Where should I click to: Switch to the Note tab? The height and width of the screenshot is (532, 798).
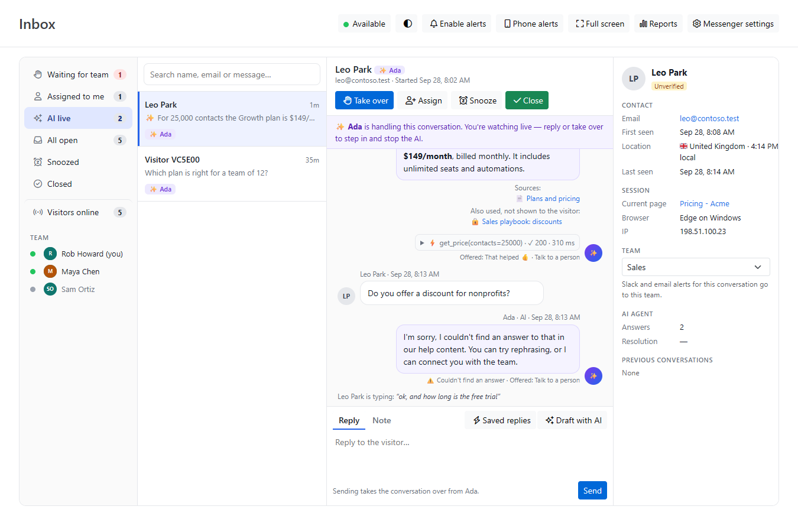coord(381,420)
